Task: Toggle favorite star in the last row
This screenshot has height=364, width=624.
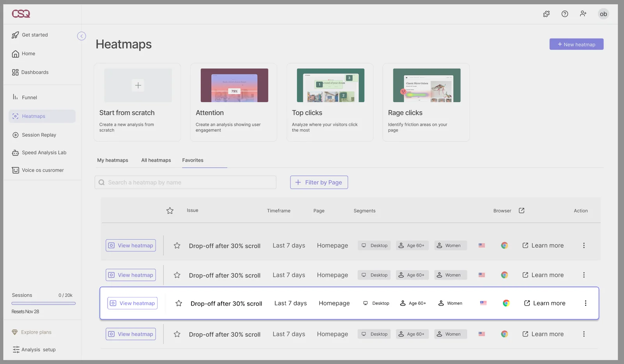Action: [177, 334]
